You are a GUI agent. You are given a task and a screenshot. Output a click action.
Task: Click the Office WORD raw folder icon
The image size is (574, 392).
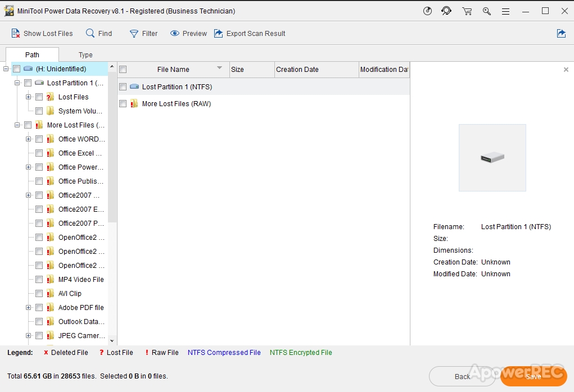click(x=50, y=139)
